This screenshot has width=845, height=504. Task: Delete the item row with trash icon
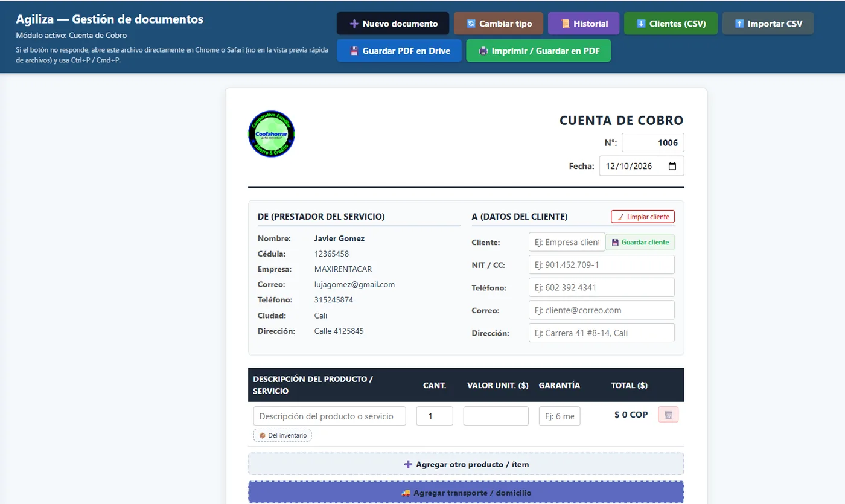668,415
